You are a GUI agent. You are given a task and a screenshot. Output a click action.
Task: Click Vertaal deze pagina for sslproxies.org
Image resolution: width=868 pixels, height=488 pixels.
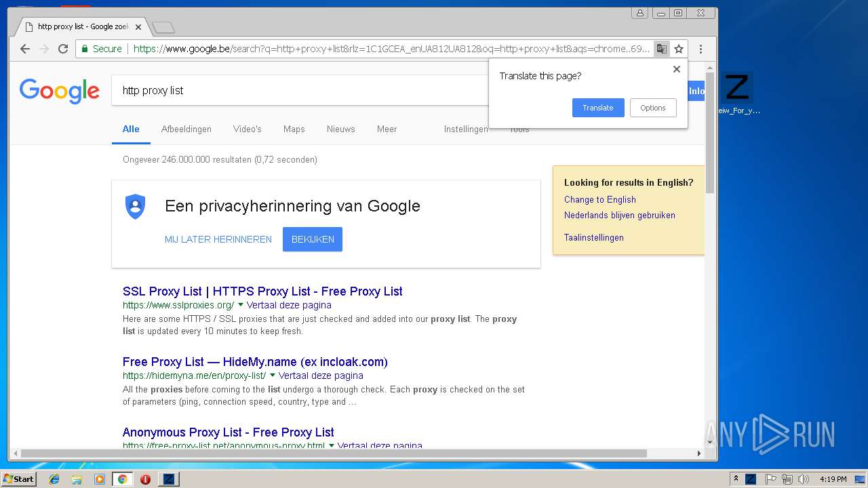289,305
